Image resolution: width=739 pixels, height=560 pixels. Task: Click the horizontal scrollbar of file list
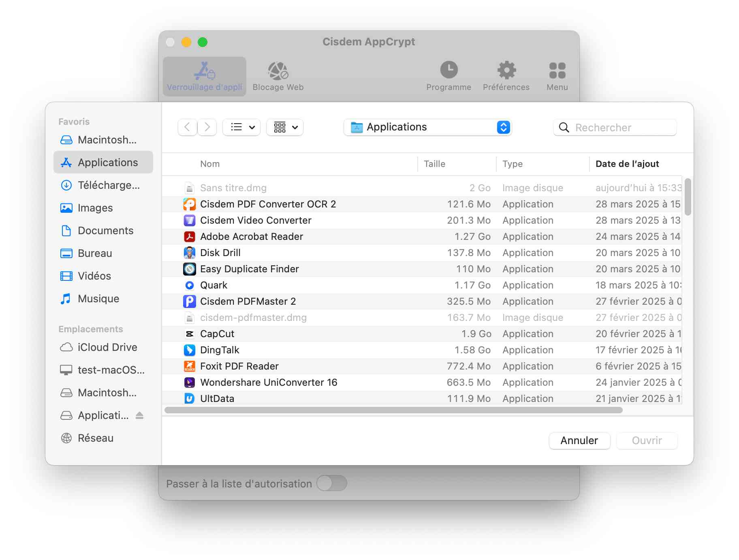[393, 410]
